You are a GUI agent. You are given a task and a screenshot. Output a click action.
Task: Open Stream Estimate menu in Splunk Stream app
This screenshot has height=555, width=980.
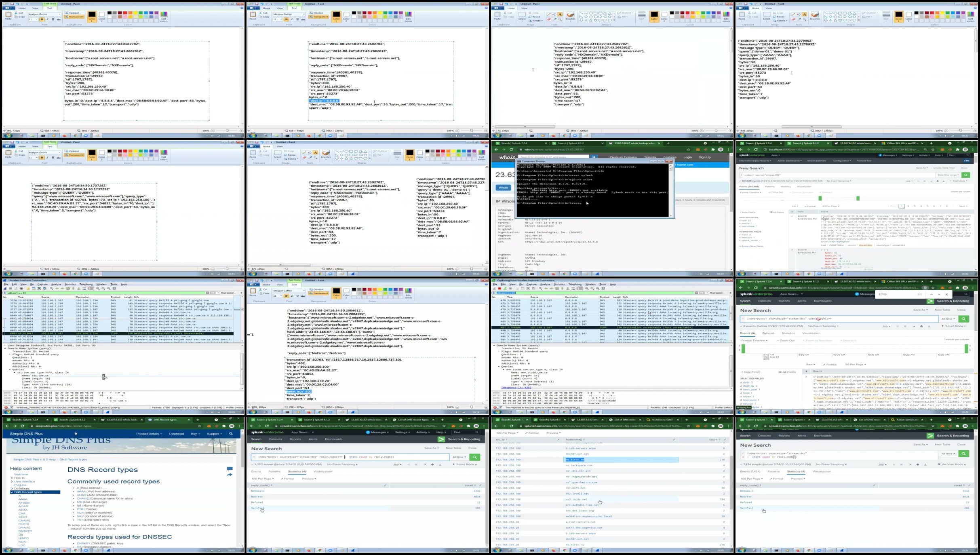(x=816, y=161)
